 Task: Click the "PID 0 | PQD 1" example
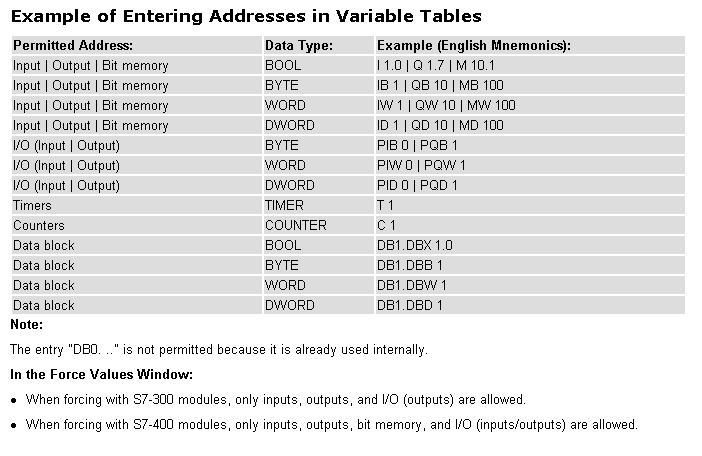tap(418, 185)
